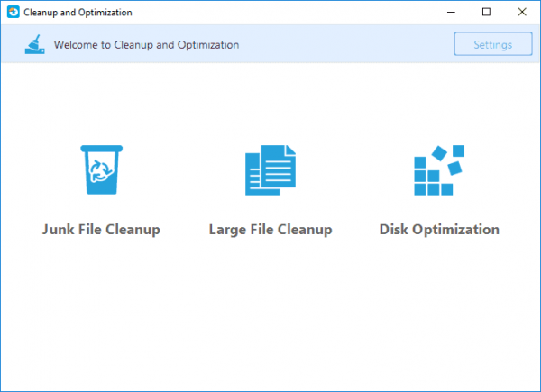Choose the Disk Optimization label

tap(439, 230)
